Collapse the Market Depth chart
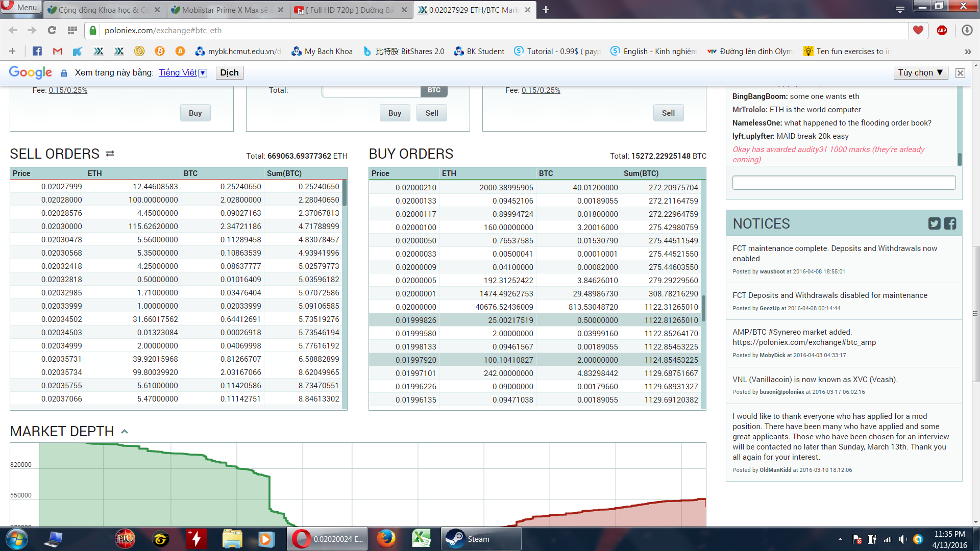This screenshot has width=980, height=551. [x=124, y=432]
